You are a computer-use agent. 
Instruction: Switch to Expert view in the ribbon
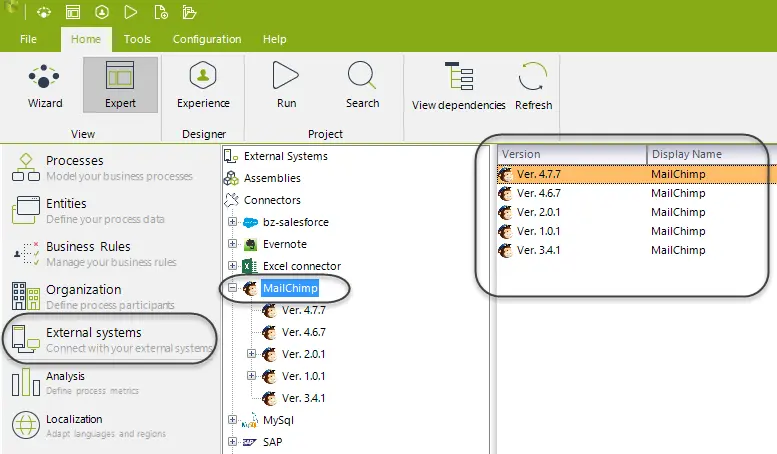120,85
